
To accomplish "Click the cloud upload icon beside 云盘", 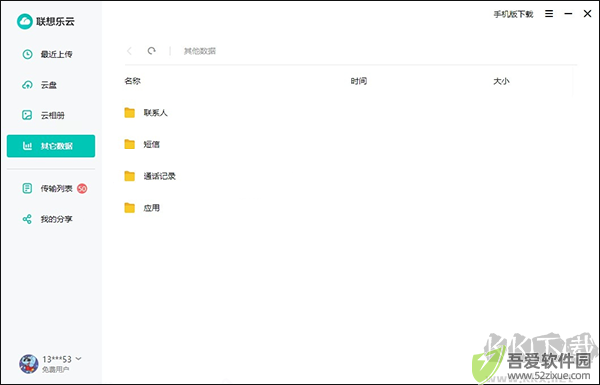I will coord(27,85).
